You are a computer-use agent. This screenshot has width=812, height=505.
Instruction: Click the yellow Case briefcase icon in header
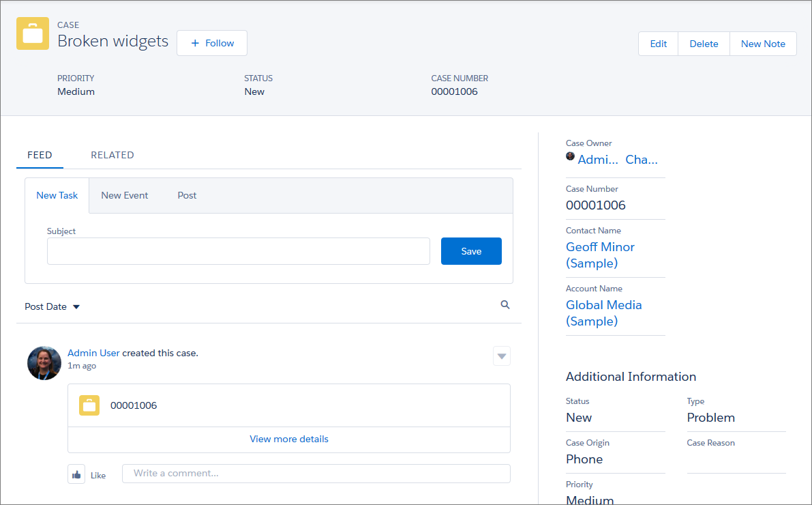coord(33,33)
